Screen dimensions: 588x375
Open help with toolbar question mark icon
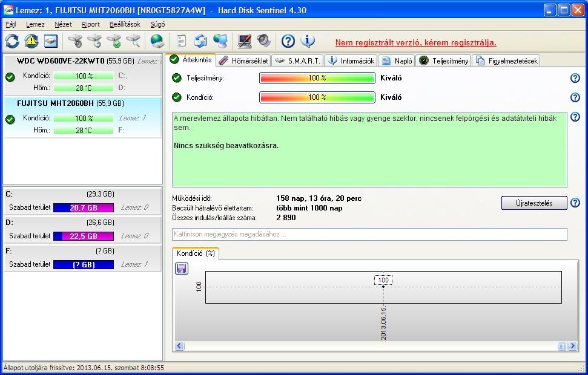tap(288, 41)
